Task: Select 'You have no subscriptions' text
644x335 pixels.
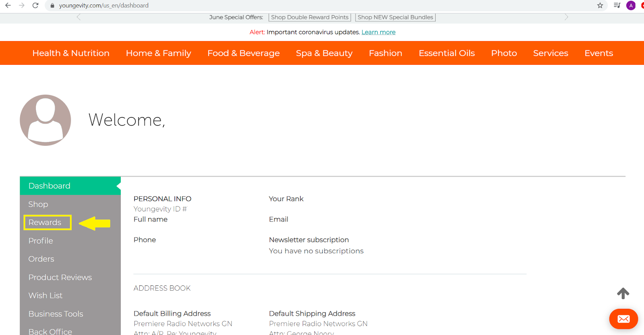Action: (x=316, y=251)
